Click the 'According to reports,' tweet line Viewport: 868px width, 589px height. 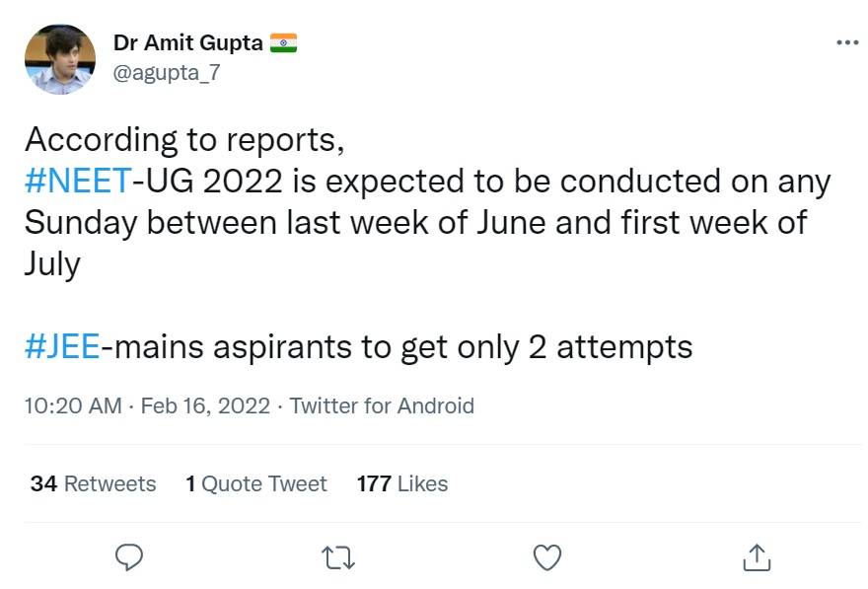pyautogui.click(x=184, y=140)
